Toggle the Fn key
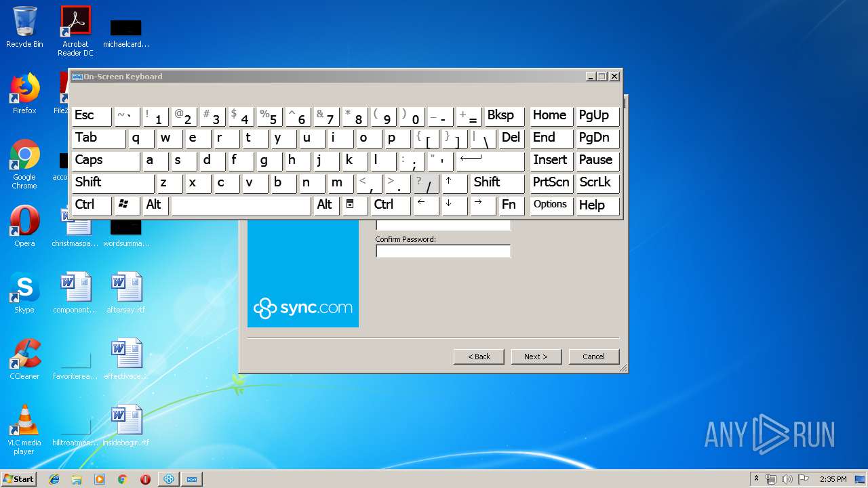This screenshot has width=868, height=488. click(511, 205)
